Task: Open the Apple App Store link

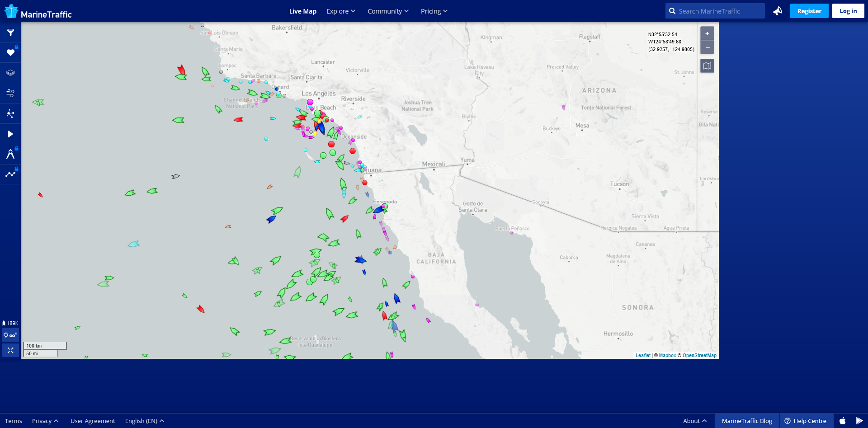Action: coord(843,421)
